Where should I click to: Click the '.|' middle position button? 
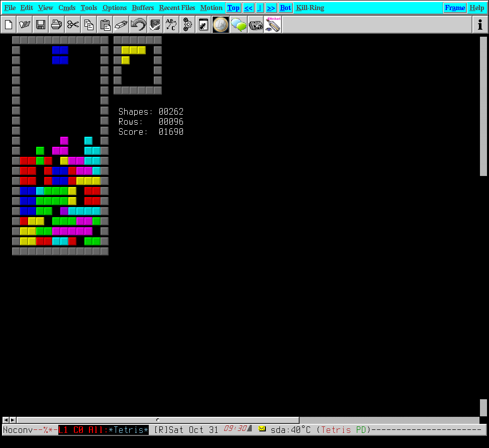pyautogui.click(x=260, y=8)
